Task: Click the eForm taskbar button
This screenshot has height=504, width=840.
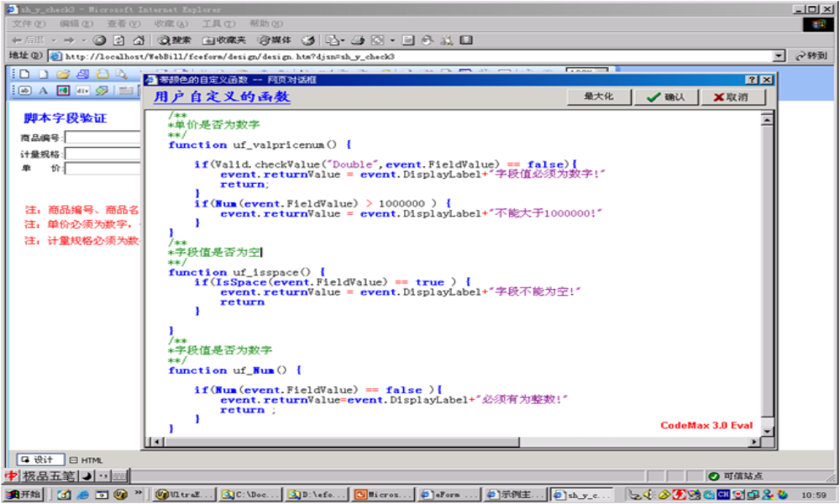Action: coord(449,495)
